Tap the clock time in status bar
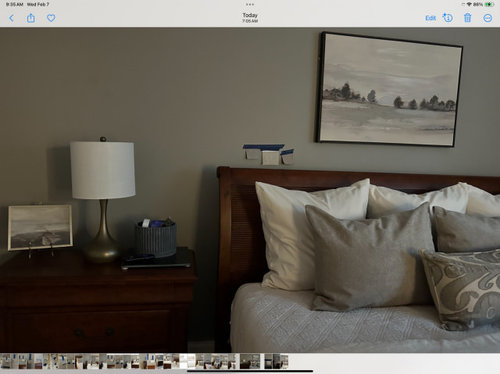The width and height of the screenshot is (500, 374). click(x=14, y=4)
